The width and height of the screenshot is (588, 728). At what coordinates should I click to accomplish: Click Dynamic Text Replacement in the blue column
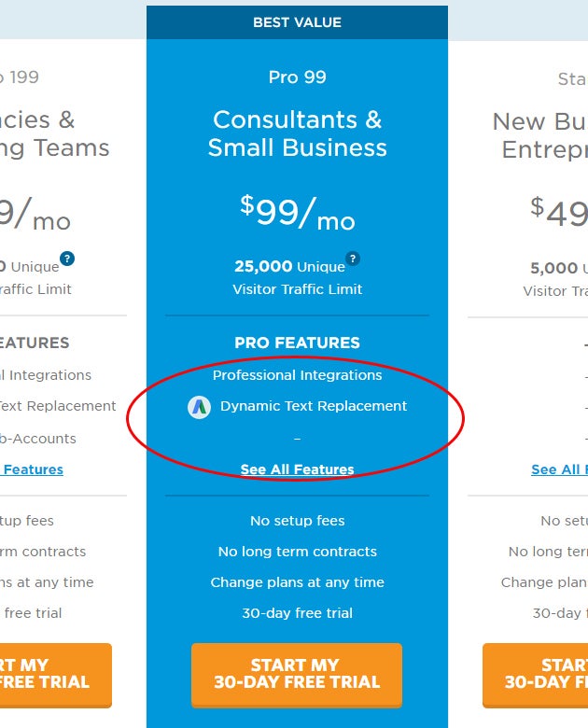(314, 406)
